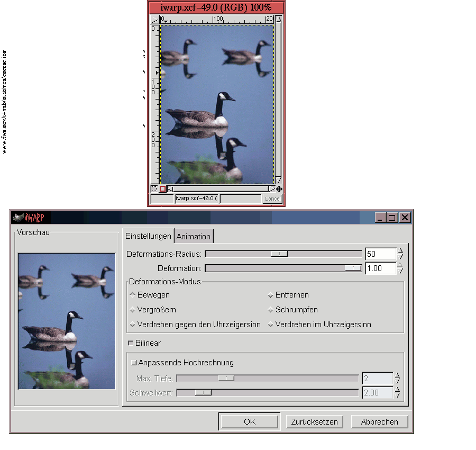This screenshot has width=476, height=450.
Task: Select the Schrumpfen radio option
Action: pos(271,310)
